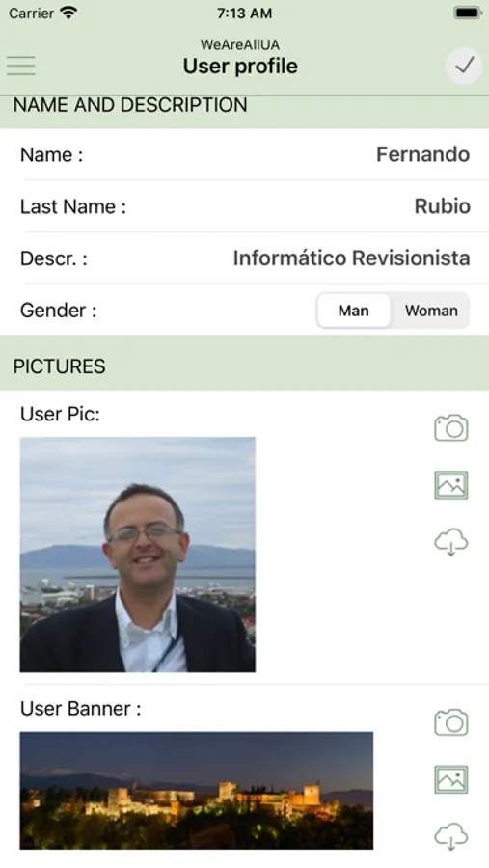Tap the Wi-Fi icon in status bar

[x=69, y=13]
